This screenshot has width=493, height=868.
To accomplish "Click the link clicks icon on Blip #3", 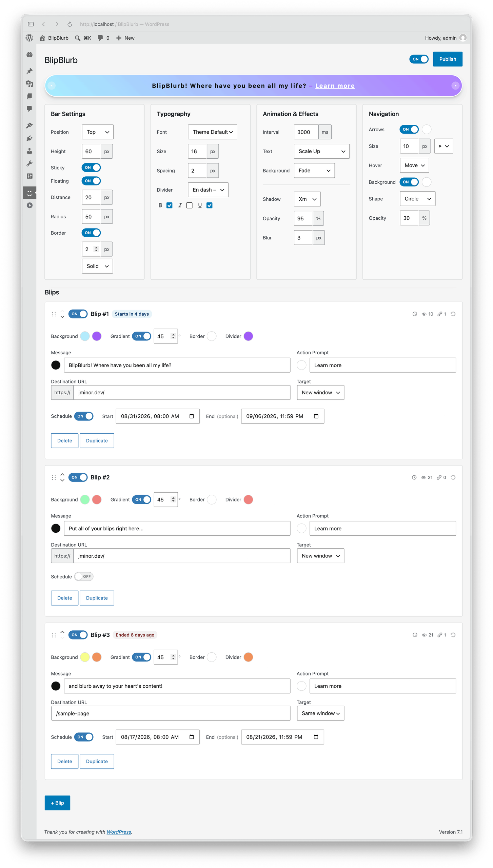I will pos(439,635).
